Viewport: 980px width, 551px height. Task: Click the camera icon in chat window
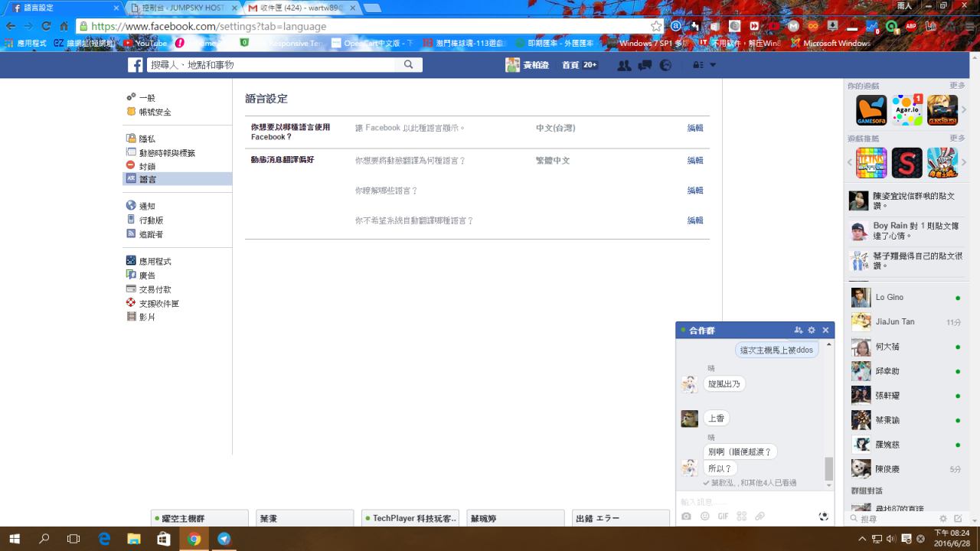point(687,517)
